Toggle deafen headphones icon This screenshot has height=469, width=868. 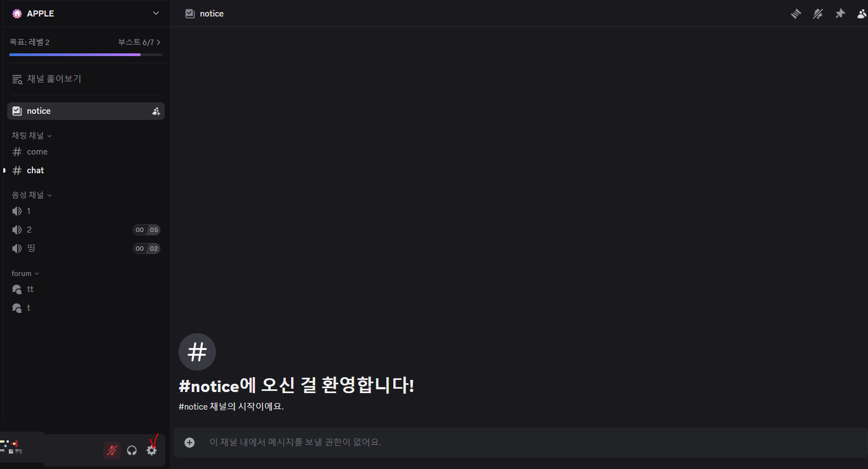[x=132, y=450]
